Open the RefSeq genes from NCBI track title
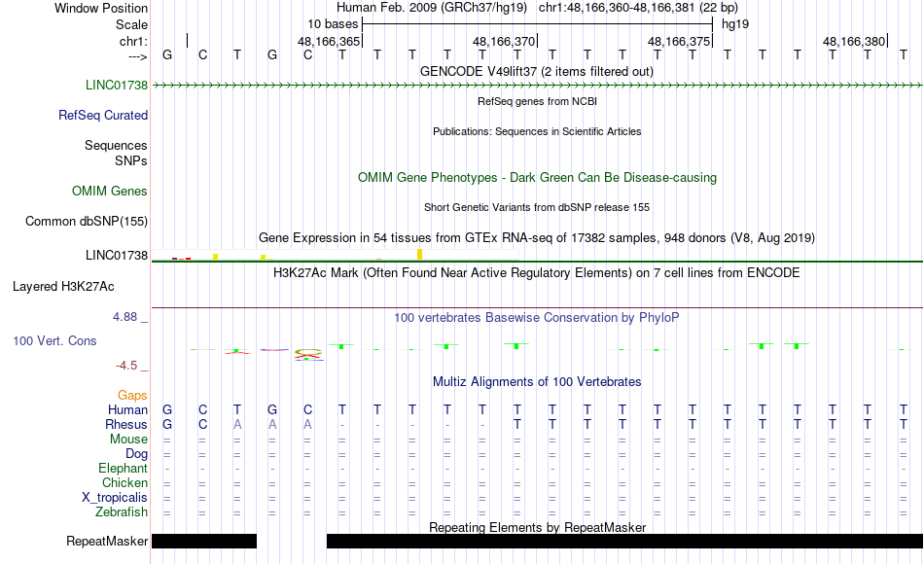 click(x=537, y=101)
